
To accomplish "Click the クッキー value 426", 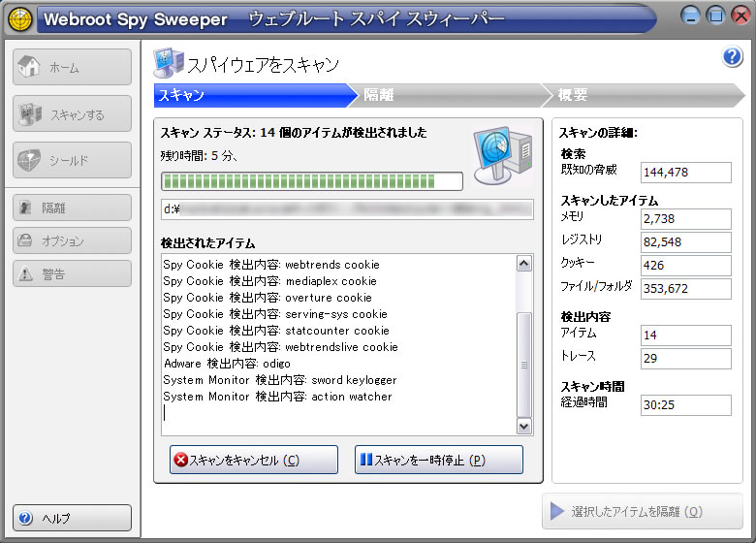I will (x=685, y=266).
